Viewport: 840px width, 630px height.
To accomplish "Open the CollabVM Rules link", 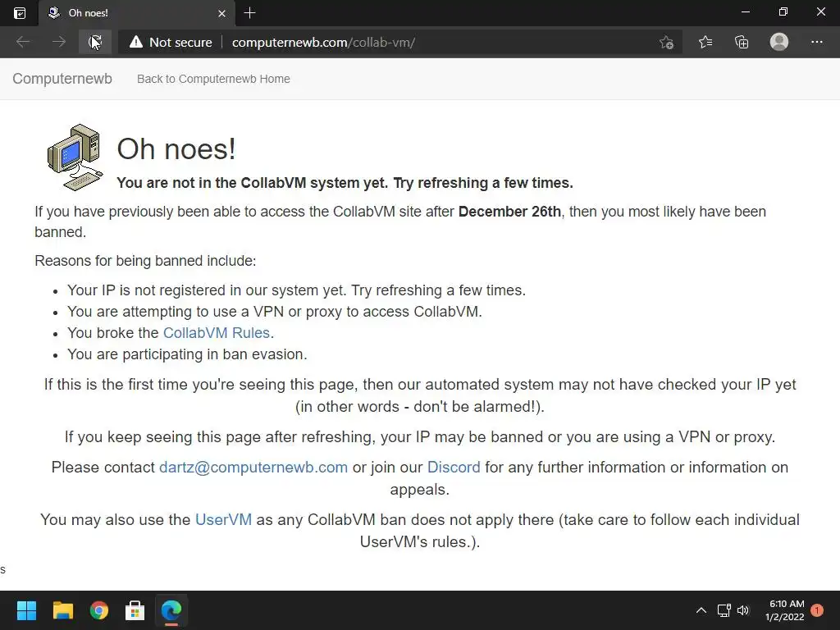I will pyautogui.click(x=216, y=333).
